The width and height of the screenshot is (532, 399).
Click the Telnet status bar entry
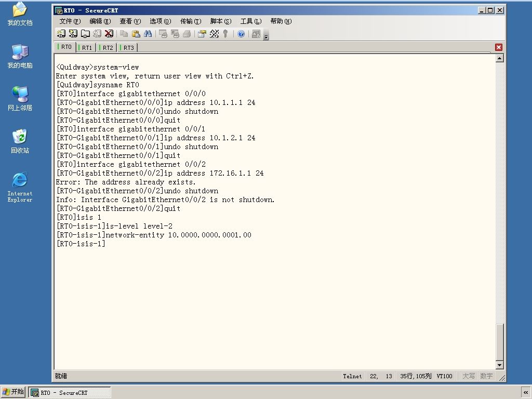coord(352,376)
